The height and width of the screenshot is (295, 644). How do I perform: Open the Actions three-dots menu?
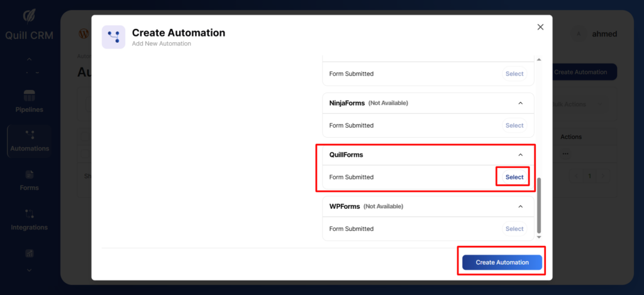566,153
